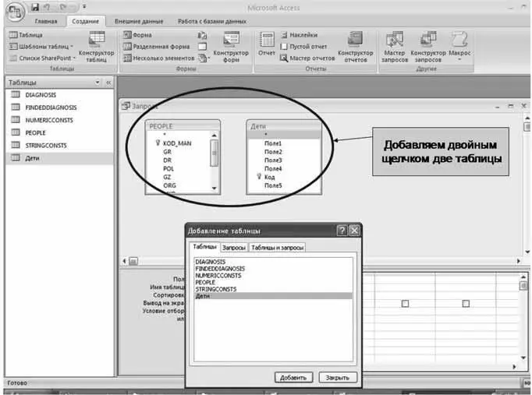Click Поле3 in Дети box
This screenshot has height=395, width=532.
pos(273,160)
